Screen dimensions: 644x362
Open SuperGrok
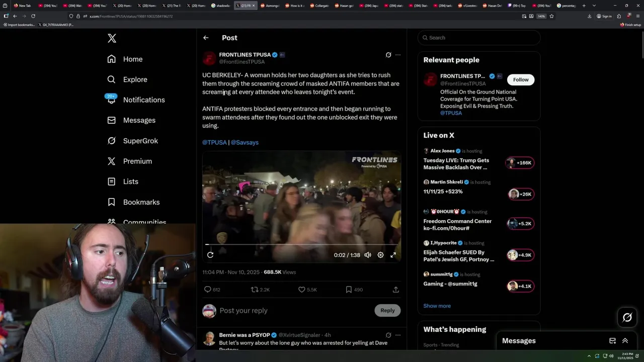[x=133, y=141]
